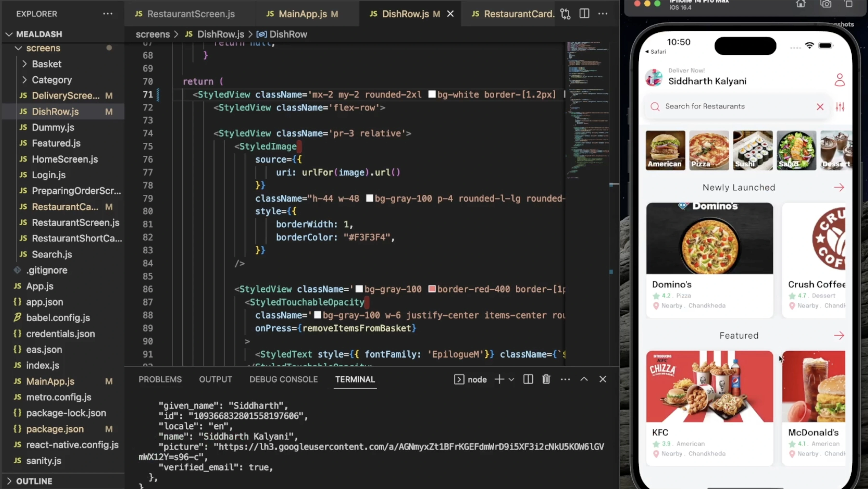Collapse the screens folder
This screenshot has height=489, width=868.
pos(18,48)
